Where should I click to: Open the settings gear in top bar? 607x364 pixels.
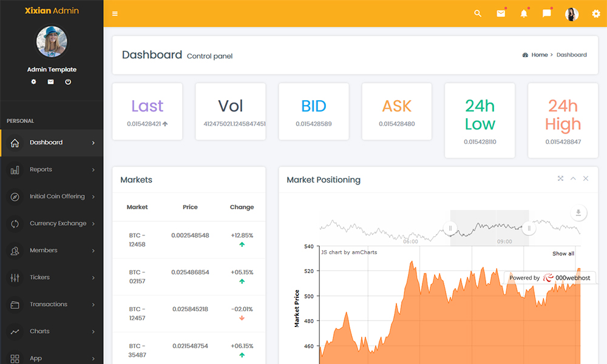click(595, 14)
